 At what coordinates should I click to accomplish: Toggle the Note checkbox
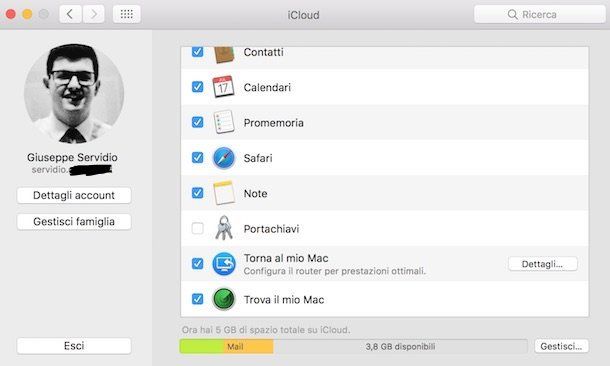tap(198, 193)
